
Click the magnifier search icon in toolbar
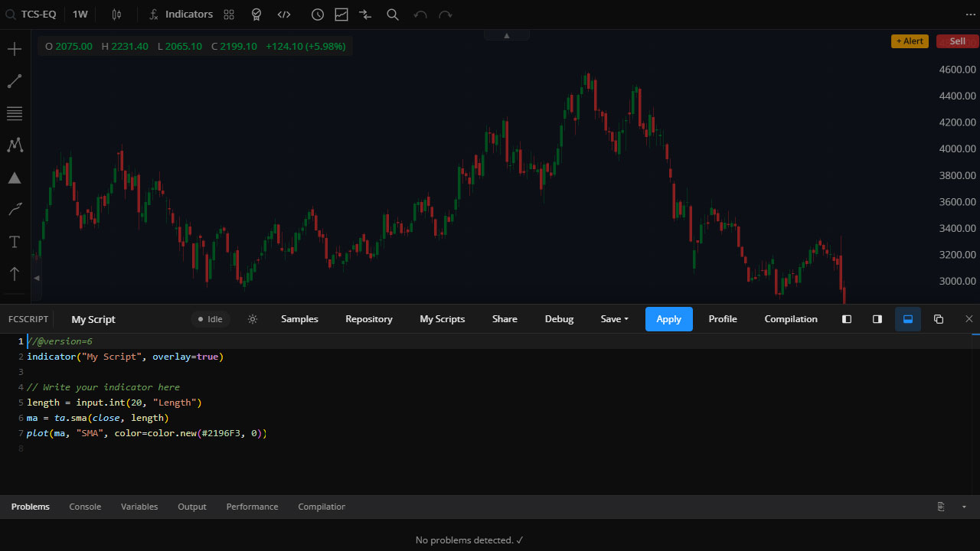click(x=392, y=14)
